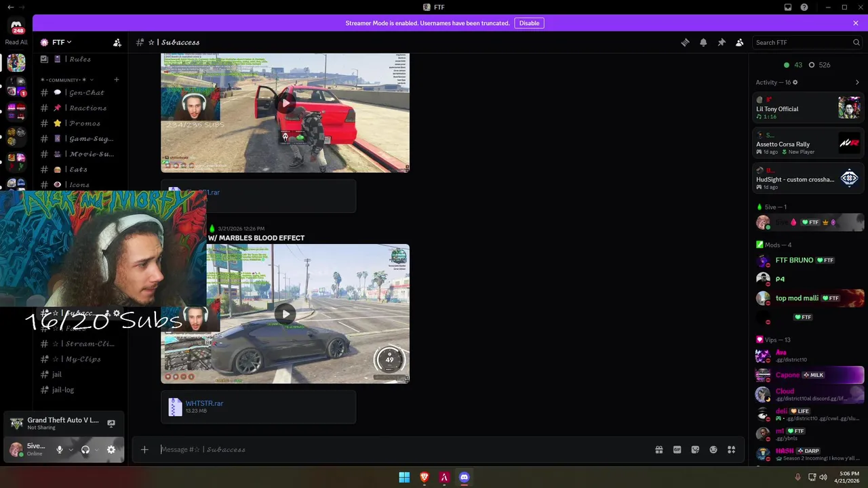This screenshot has width=868, height=488.
Task: Select member Cloud in Vips list
Action: (808, 394)
